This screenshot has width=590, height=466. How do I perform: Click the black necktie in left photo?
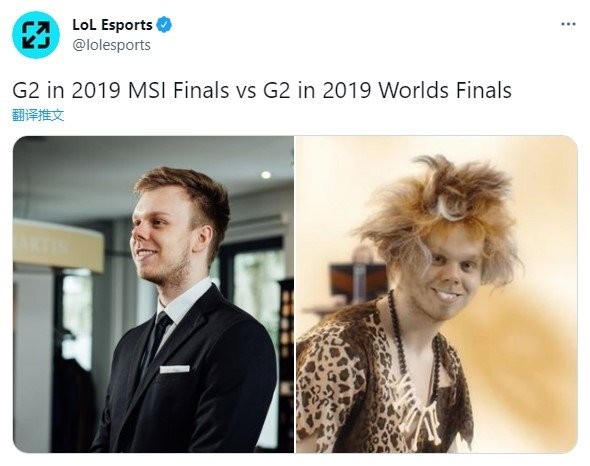pyautogui.click(x=159, y=341)
